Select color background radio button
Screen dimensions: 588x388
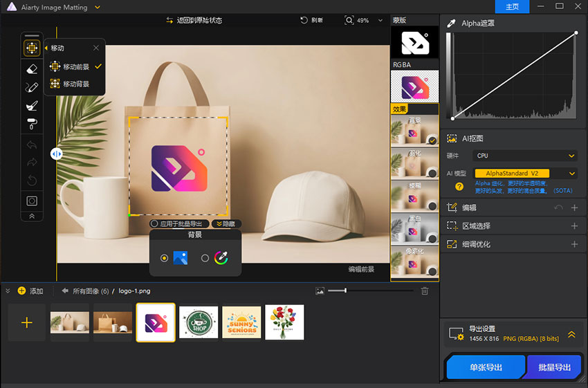(205, 258)
